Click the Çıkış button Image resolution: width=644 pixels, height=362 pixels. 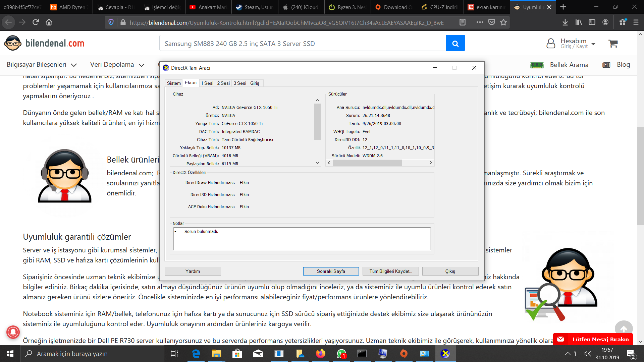tap(450, 271)
